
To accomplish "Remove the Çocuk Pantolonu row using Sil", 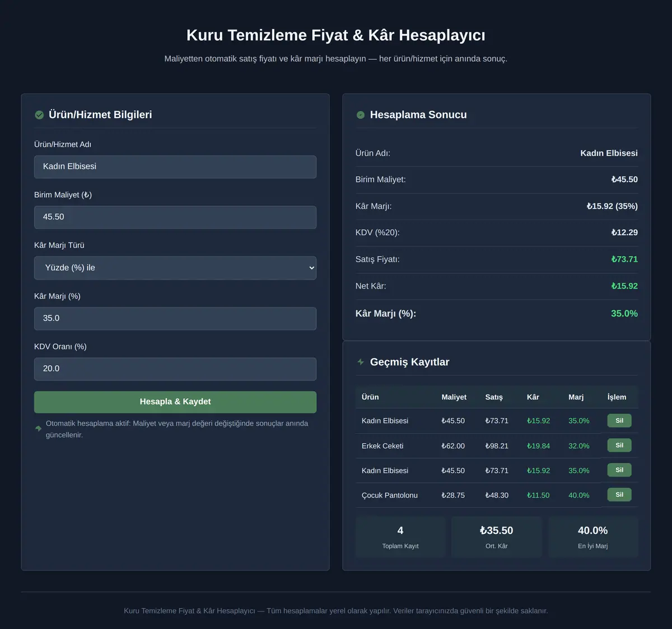I will click(x=619, y=495).
